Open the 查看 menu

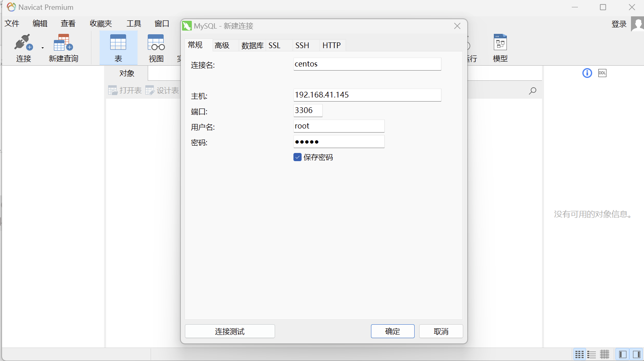click(68, 24)
